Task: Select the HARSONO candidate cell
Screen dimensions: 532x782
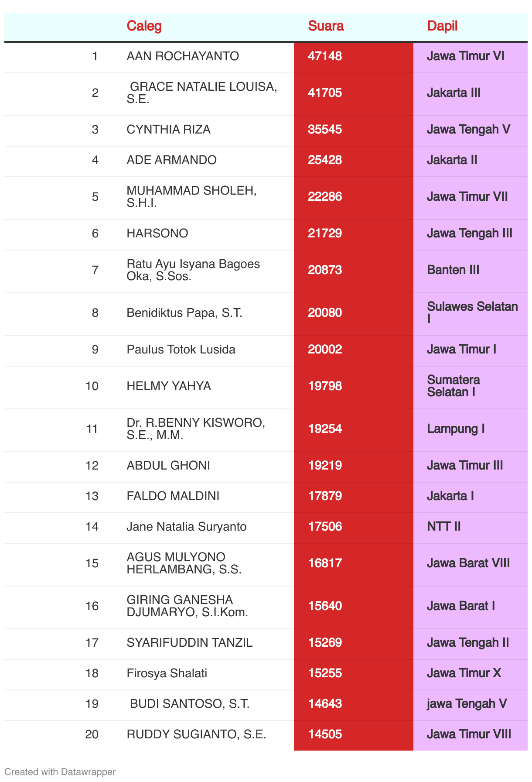Action: pos(157,233)
